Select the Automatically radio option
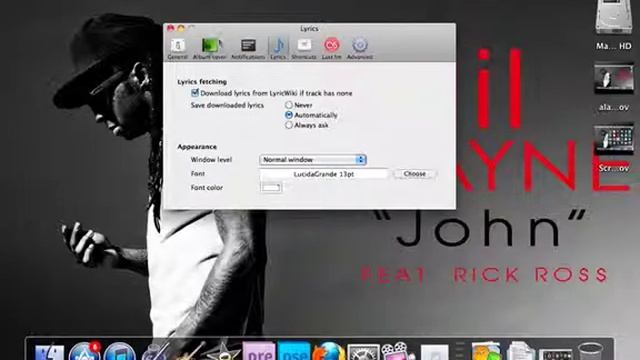 coord(289,115)
